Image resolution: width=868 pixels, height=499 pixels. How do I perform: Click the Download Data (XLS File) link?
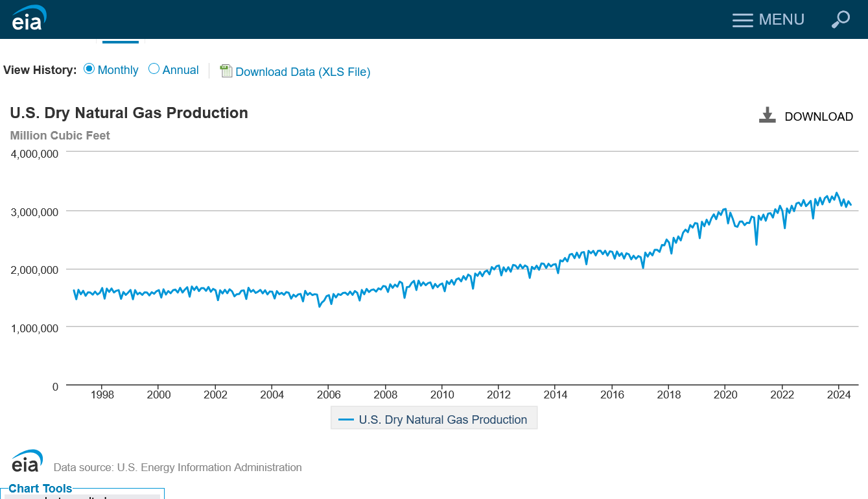303,72
